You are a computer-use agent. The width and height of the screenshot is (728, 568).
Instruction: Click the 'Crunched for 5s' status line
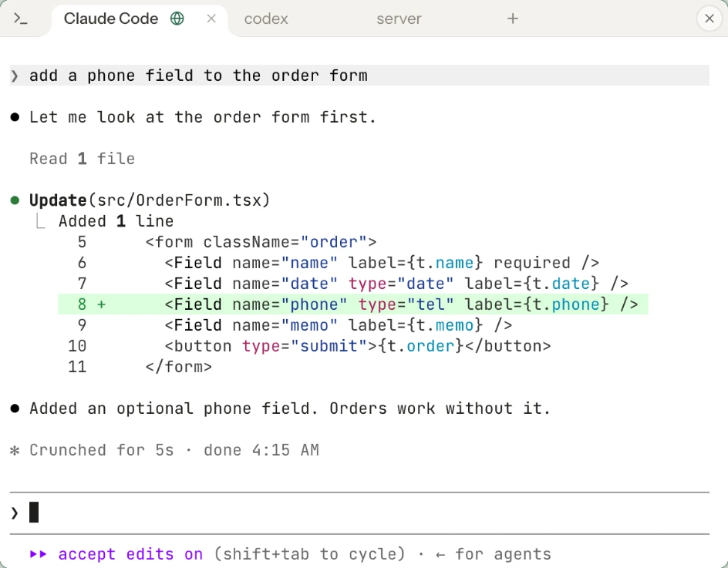(174, 450)
